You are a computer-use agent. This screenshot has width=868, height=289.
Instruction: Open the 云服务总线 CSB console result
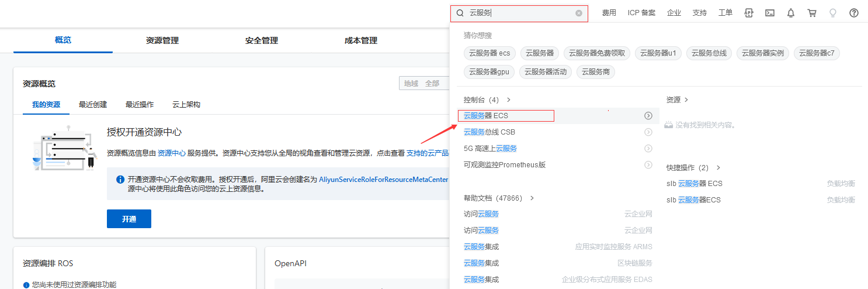point(489,132)
